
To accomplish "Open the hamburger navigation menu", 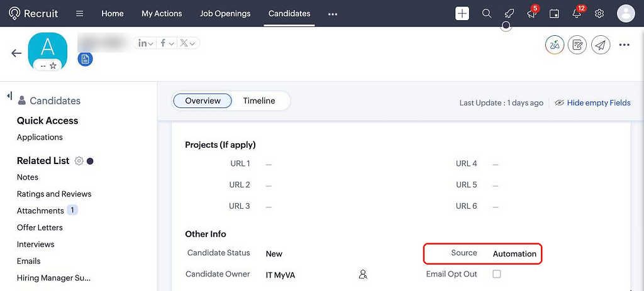I will point(80,14).
